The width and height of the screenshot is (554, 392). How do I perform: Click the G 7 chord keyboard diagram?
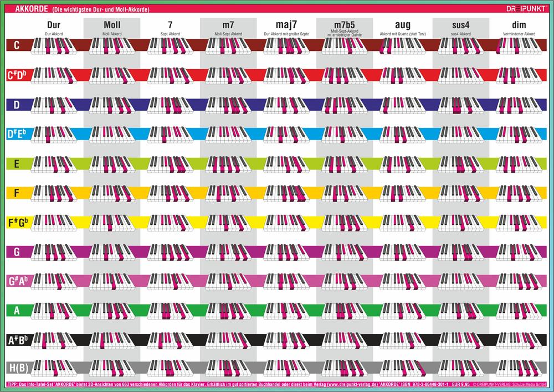[x=170, y=252]
